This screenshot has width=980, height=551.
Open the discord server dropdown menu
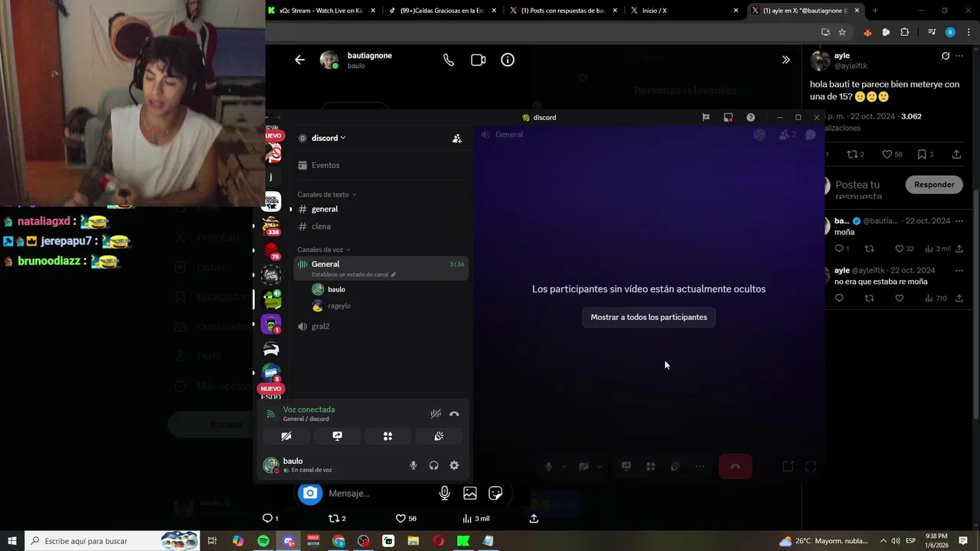point(328,138)
